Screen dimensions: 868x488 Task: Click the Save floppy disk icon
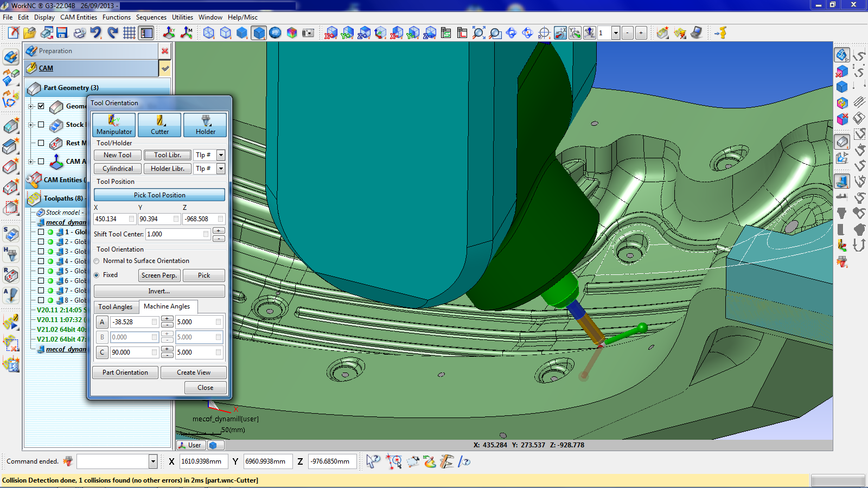click(62, 33)
